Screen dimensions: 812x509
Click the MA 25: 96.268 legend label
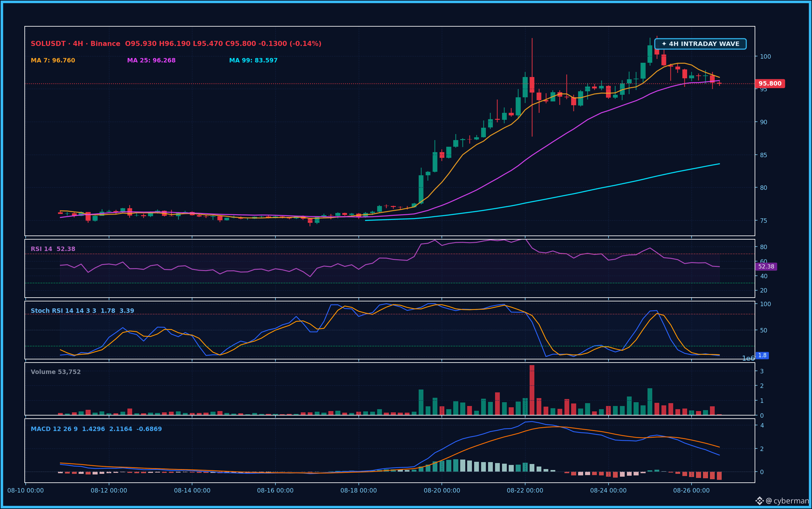pos(151,61)
